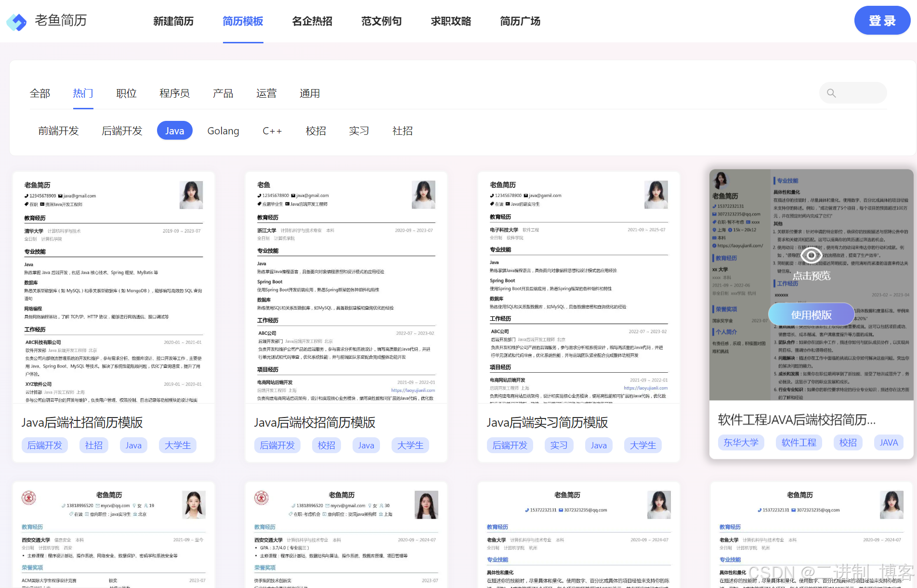Filter by 前端开发 tag

coord(58,131)
